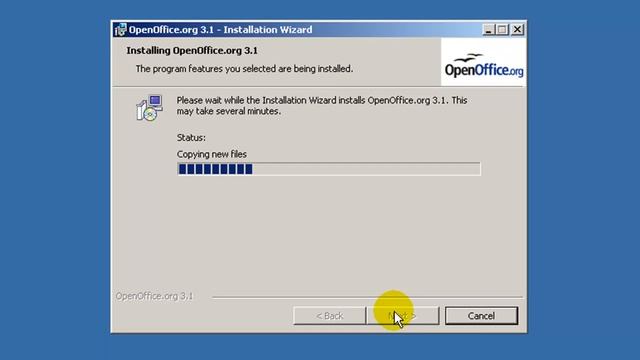Close the Installation Wizard window
The height and width of the screenshot is (360, 640).
click(517, 29)
